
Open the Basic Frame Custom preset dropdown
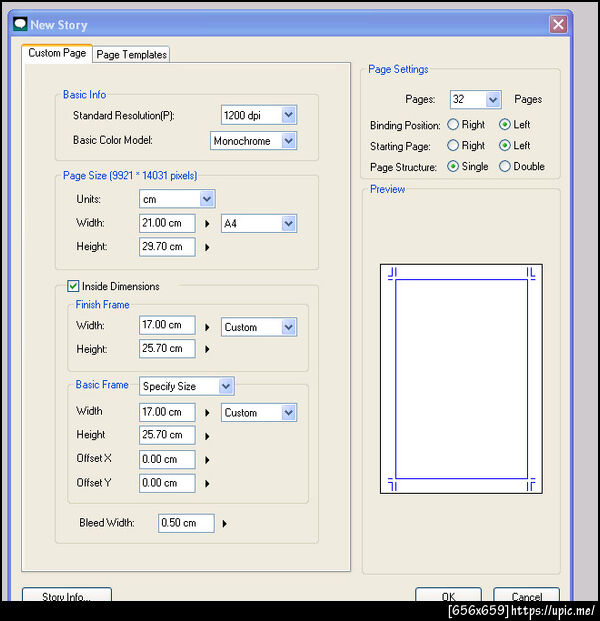tap(259, 413)
